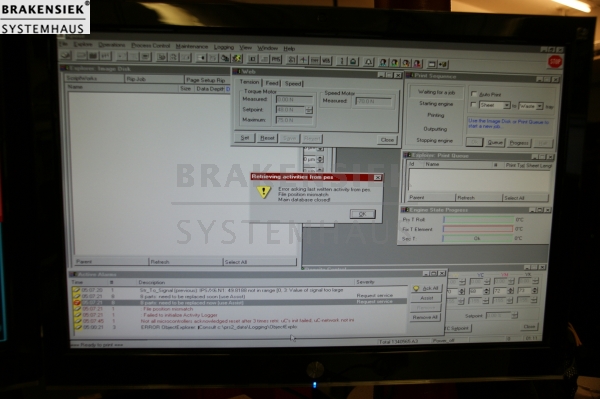Click the PHS toolbar icon
The image size is (600, 399).
(276, 59)
